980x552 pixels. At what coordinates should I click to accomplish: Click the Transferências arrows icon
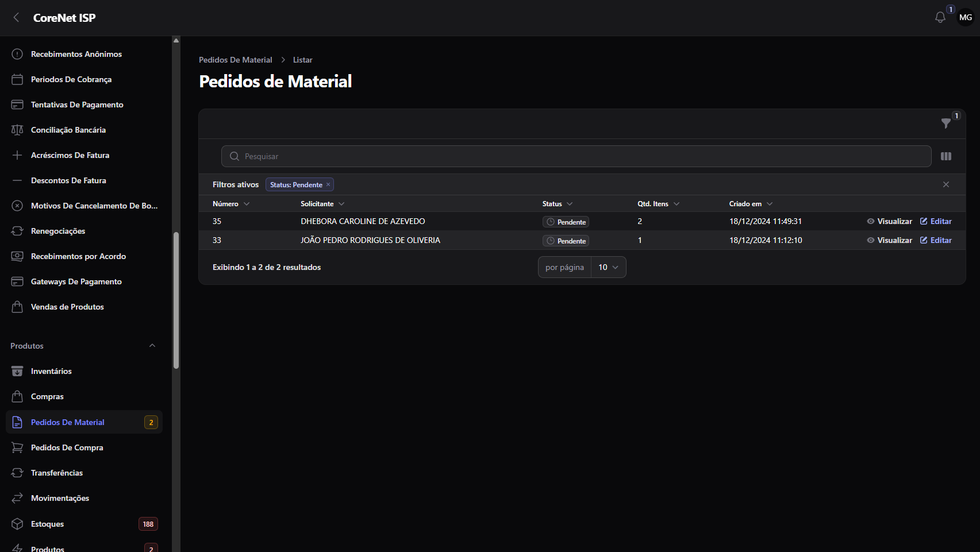point(17,473)
